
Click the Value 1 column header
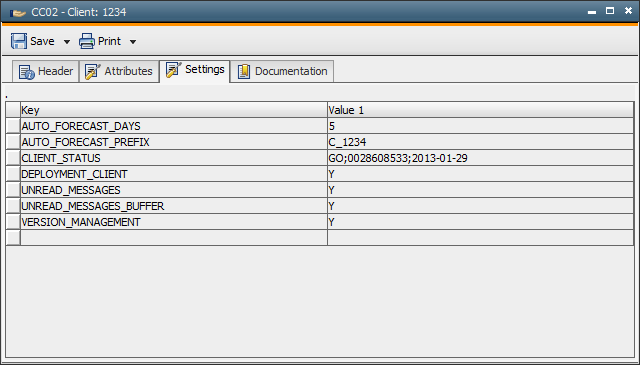(x=480, y=110)
